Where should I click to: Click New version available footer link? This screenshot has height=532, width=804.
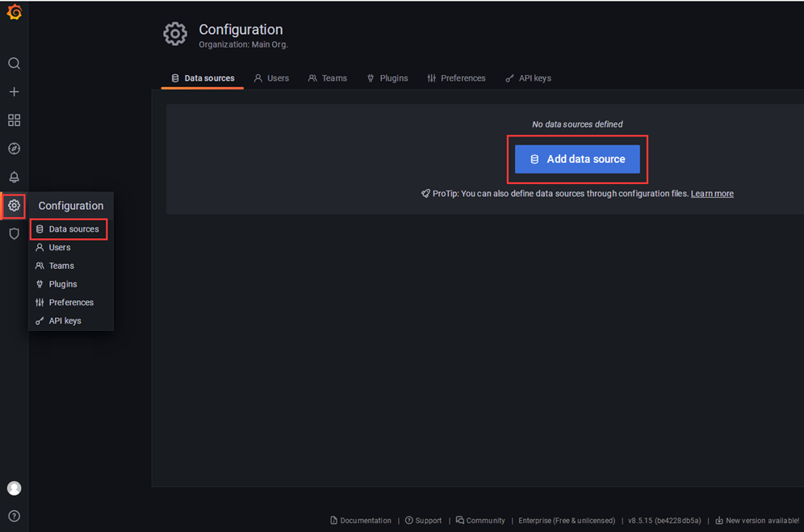tap(757, 520)
